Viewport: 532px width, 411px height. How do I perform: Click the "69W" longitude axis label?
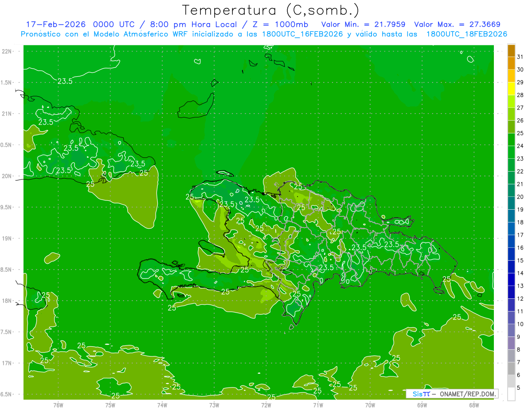pyautogui.click(x=422, y=405)
